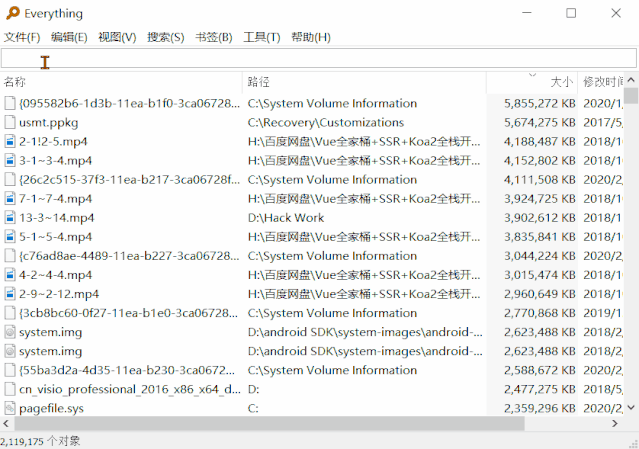Click video icon of 2-1!2-5.mp4
The width and height of the screenshot is (639, 449).
[x=10, y=141]
